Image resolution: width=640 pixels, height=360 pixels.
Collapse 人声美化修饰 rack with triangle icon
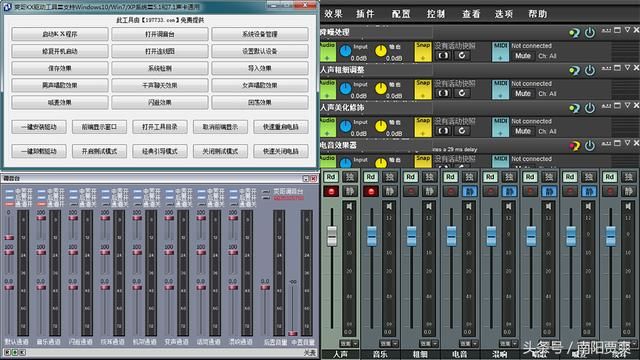tap(627, 105)
